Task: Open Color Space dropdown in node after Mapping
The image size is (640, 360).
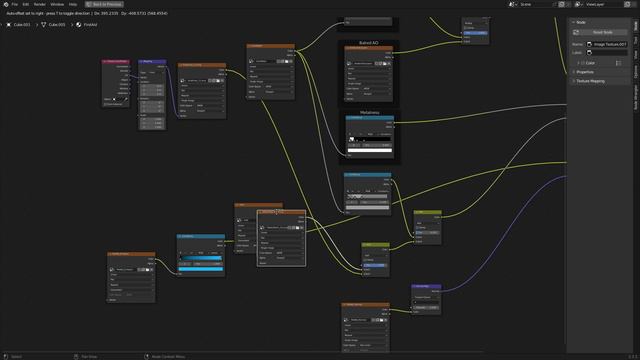Action: 210,105
